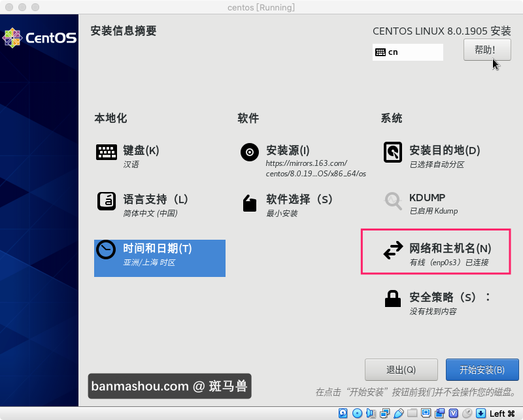Click the 汉语 keyboard layout text
The width and height of the screenshot is (523, 420).
click(131, 165)
